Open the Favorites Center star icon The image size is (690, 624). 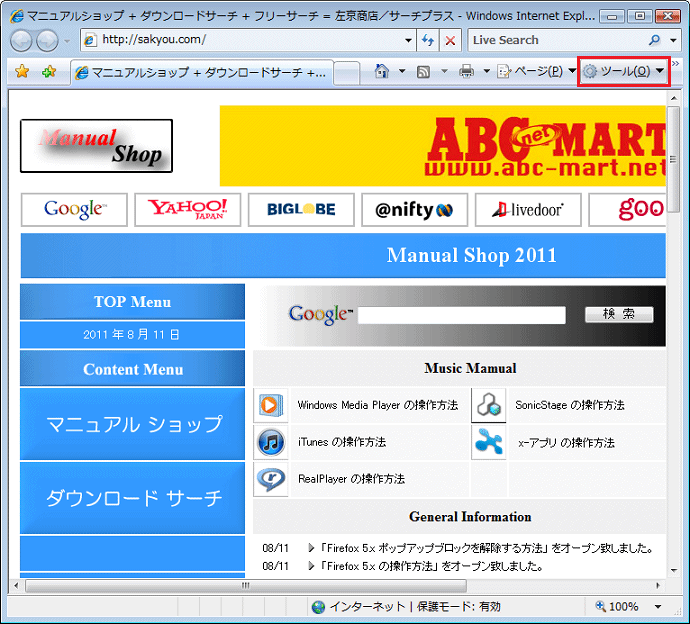22,71
